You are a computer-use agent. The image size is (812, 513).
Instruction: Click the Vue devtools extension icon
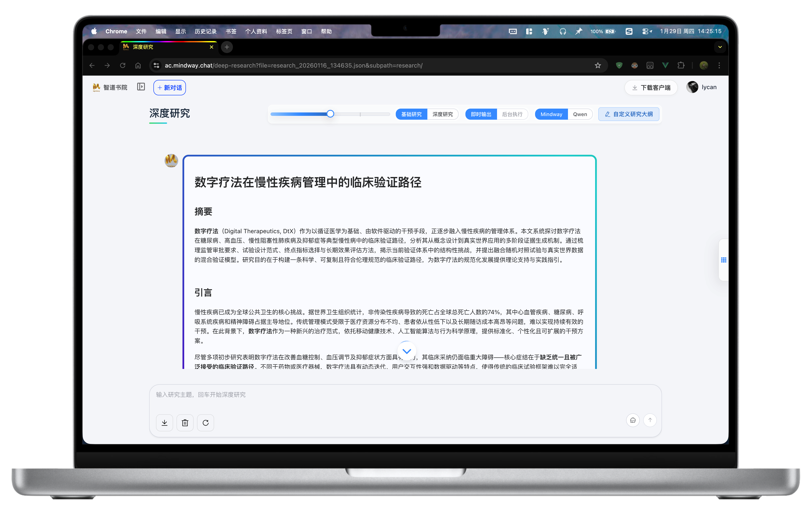point(665,65)
